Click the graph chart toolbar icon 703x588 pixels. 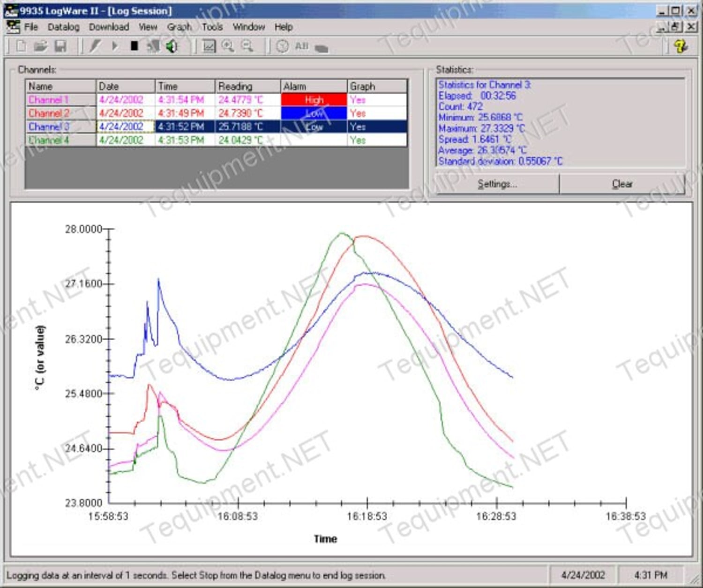point(209,46)
